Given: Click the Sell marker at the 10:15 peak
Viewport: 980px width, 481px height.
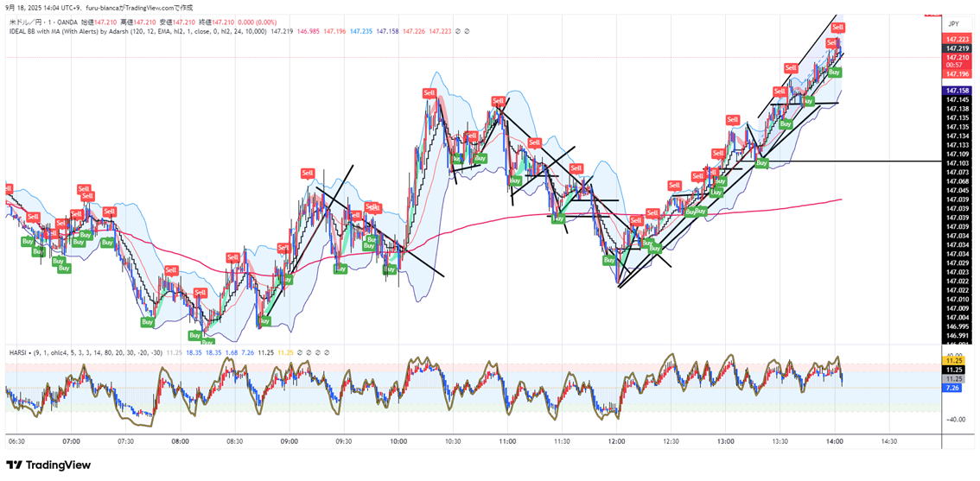Looking at the screenshot, I should [x=429, y=92].
